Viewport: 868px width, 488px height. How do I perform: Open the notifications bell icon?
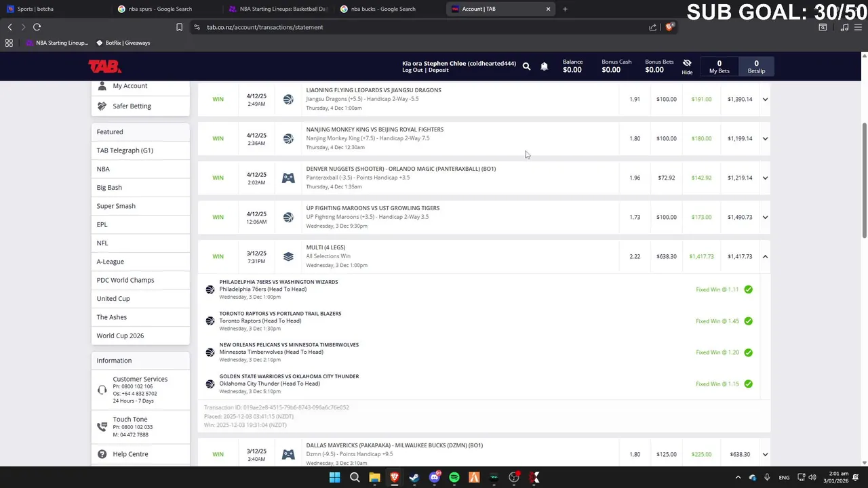point(544,66)
